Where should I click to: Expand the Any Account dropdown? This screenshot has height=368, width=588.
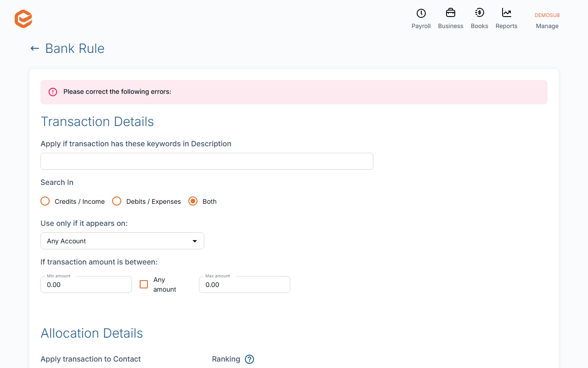pyautogui.click(x=122, y=241)
